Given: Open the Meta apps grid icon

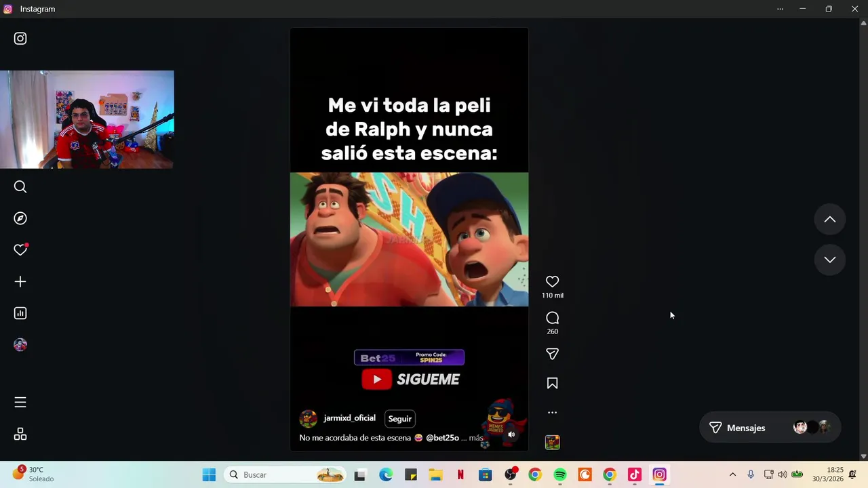Looking at the screenshot, I should coord(20,434).
